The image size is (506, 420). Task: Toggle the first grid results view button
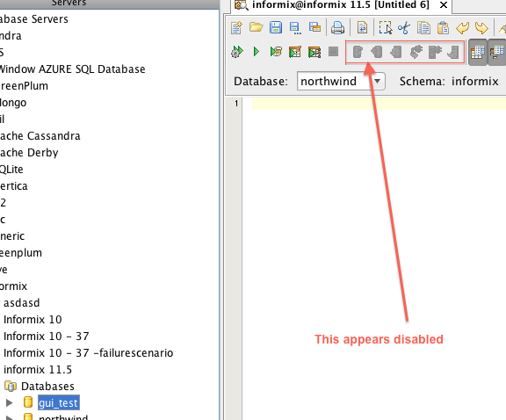click(477, 52)
